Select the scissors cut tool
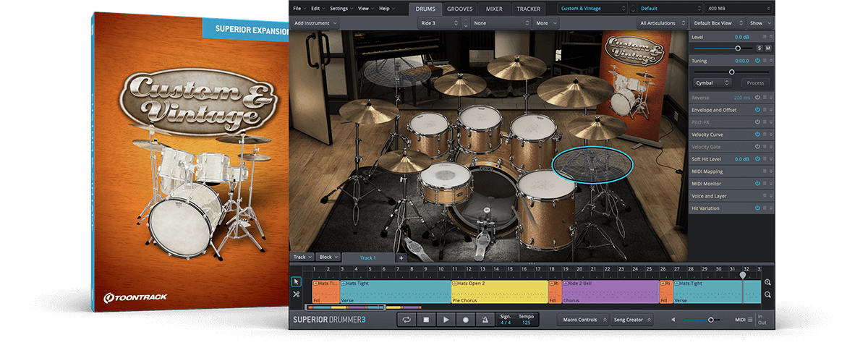 point(297,294)
